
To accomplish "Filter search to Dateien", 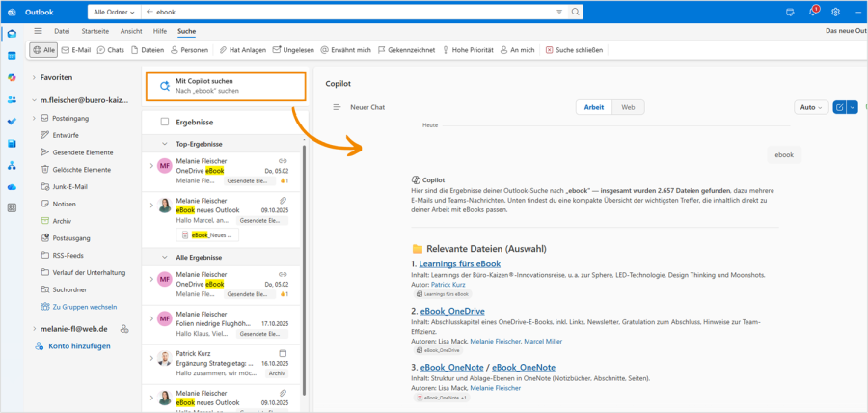I will coord(148,50).
